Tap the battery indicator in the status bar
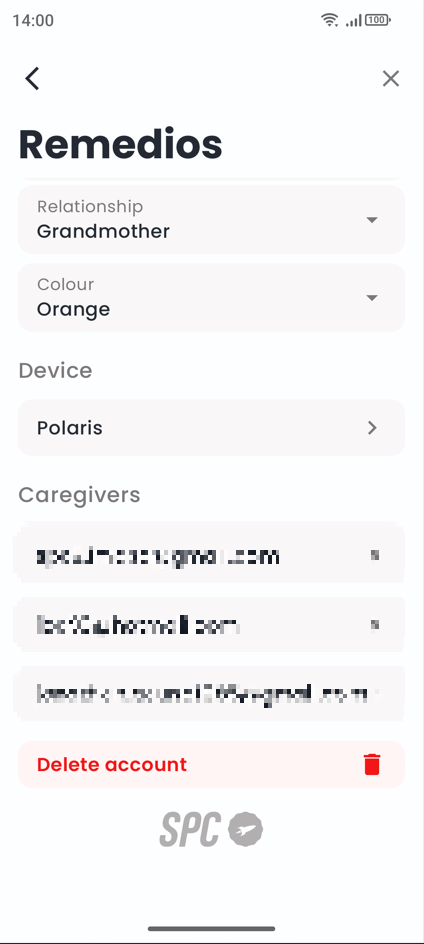This screenshot has width=424, height=944. coord(378,20)
